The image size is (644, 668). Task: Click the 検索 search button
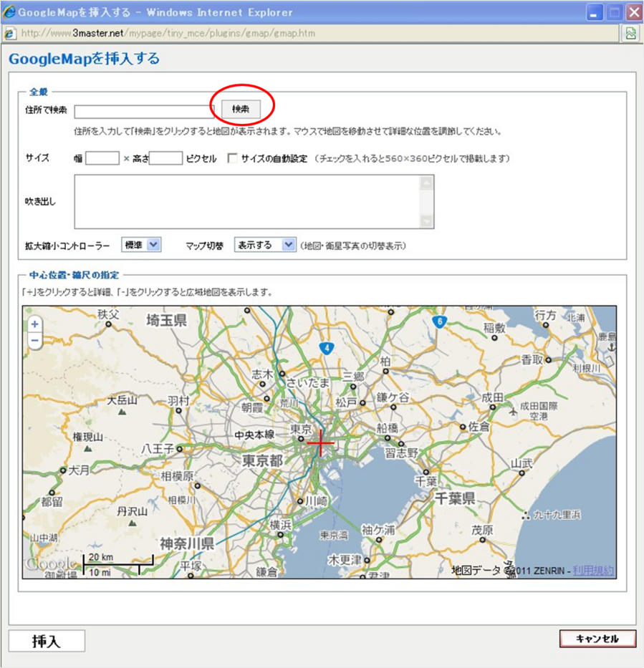(x=241, y=109)
